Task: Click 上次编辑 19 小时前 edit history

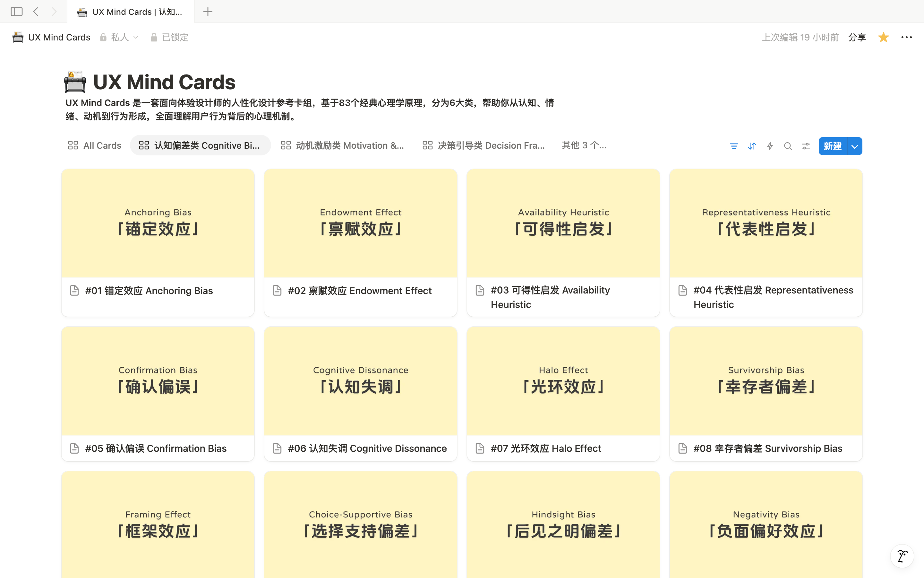Action: pyautogui.click(x=800, y=37)
